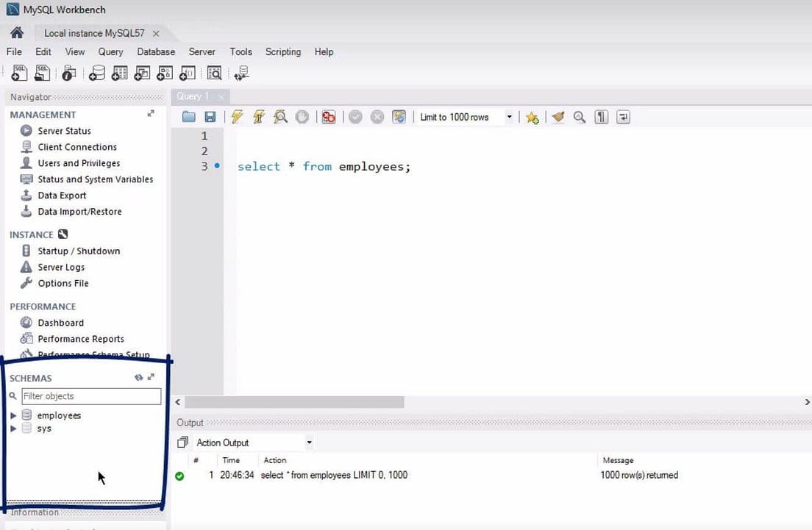The image size is (812, 530).
Task: Open the execution plan Explain icon
Action: pos(280,116)
